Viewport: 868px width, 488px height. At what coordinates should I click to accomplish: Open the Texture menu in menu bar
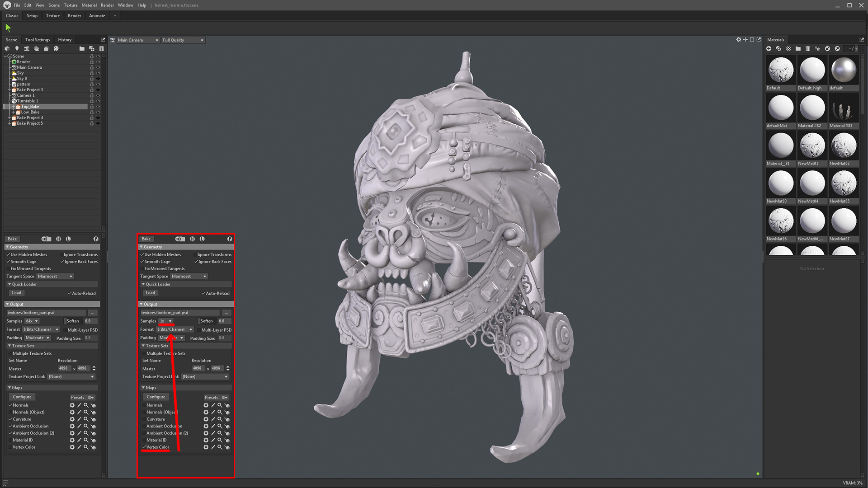pos(71,5)
